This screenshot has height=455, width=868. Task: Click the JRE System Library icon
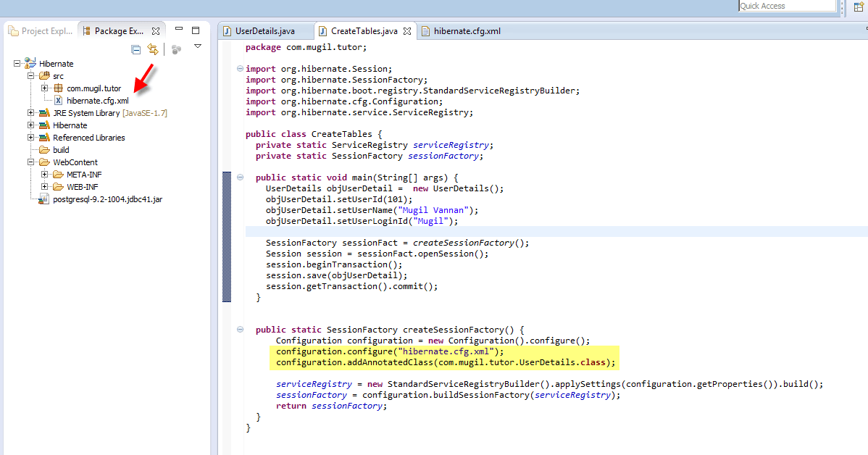(45, 112)
